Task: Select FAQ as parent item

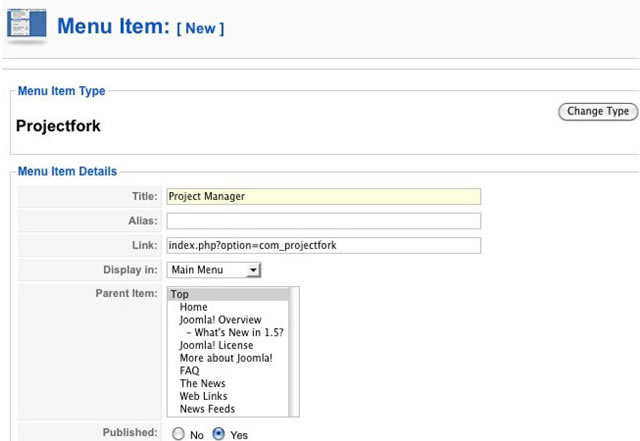Action: coord(190,371)
